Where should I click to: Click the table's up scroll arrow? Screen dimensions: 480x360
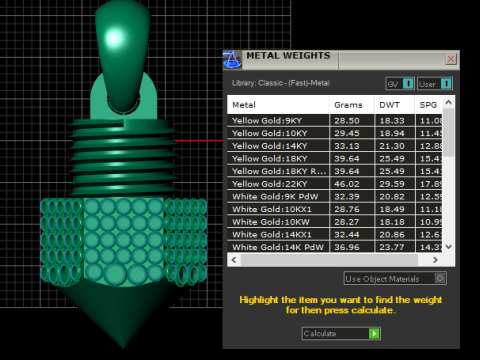tap(449, 102)
